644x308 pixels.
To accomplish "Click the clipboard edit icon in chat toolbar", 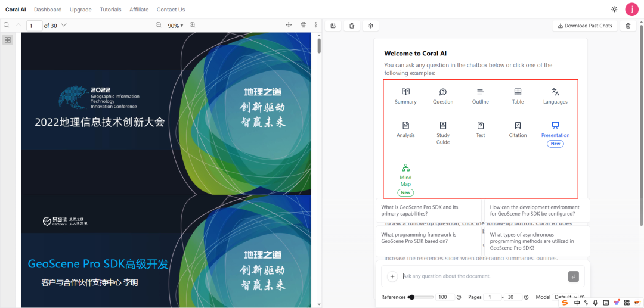I will (x=352, y=26).
